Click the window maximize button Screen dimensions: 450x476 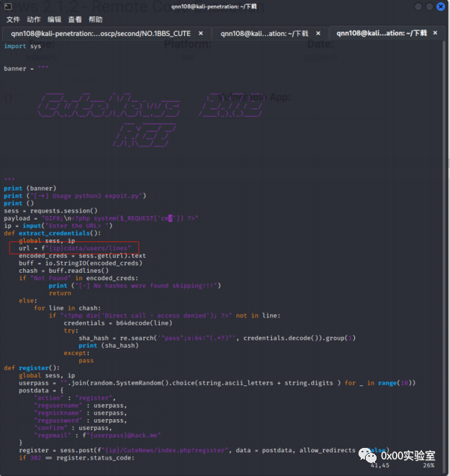[429, 6]
